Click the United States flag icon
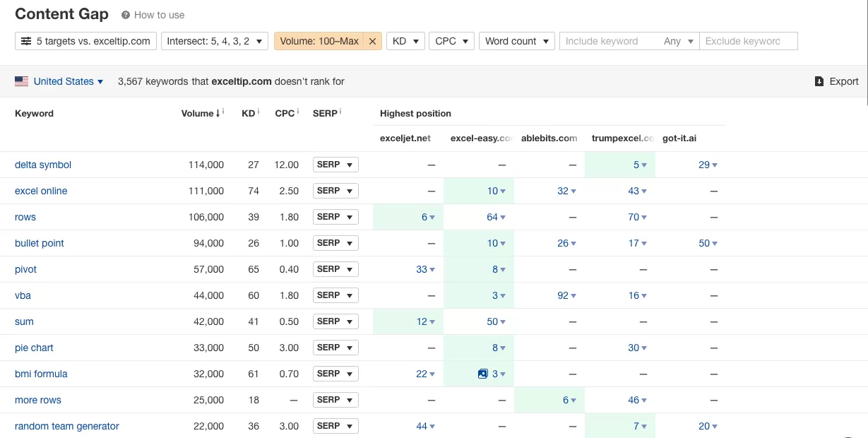Viewport: 868px width, 438px height. click(x=22, y=81)
